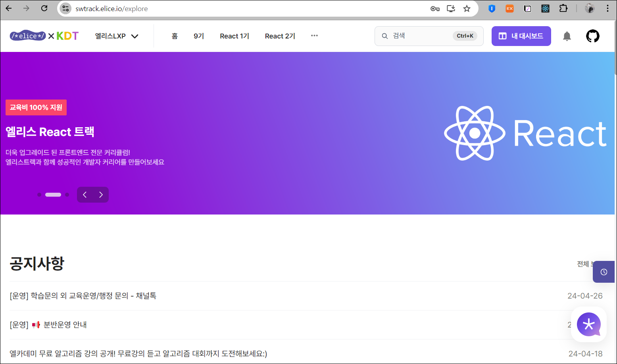
Task: Go to the 홈 tab
Action: click(x=175, y=36)
